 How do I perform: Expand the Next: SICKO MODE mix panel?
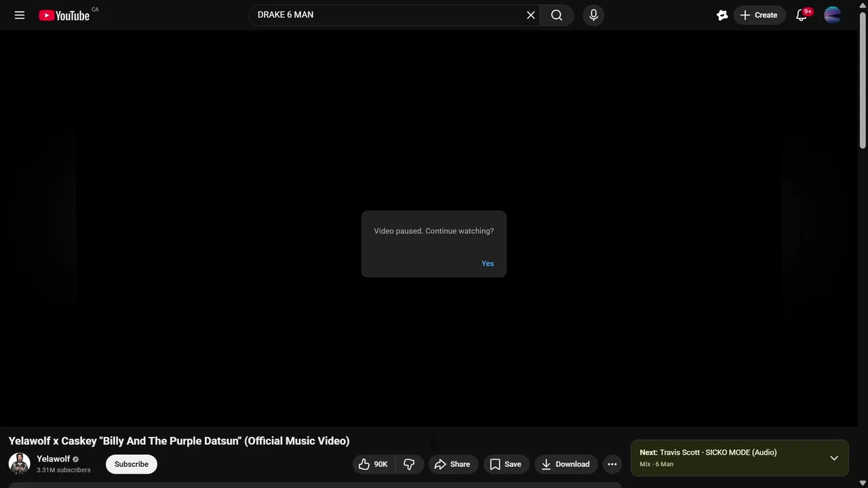(834, 458)
